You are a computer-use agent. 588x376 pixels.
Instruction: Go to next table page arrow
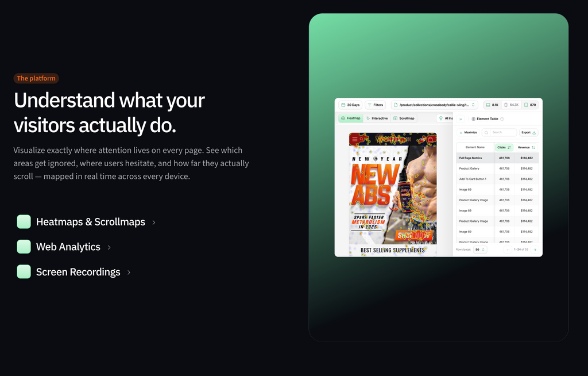(x=535, y=250)
